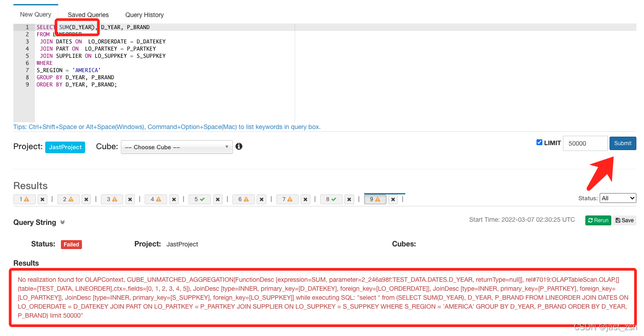Image resolution: width=644 pixels, height=336 pixels.
Task: Click the error message text in Results
Action: (x=322, y=297)
